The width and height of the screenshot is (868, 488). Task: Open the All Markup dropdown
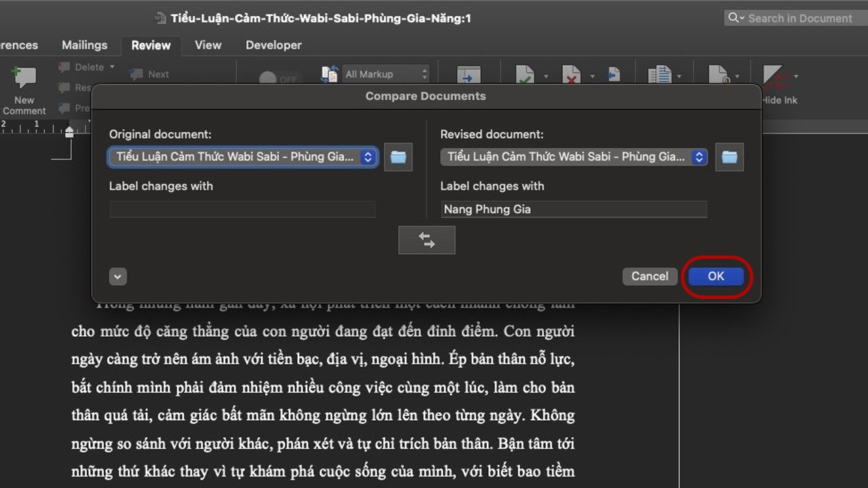coord(387,74)
